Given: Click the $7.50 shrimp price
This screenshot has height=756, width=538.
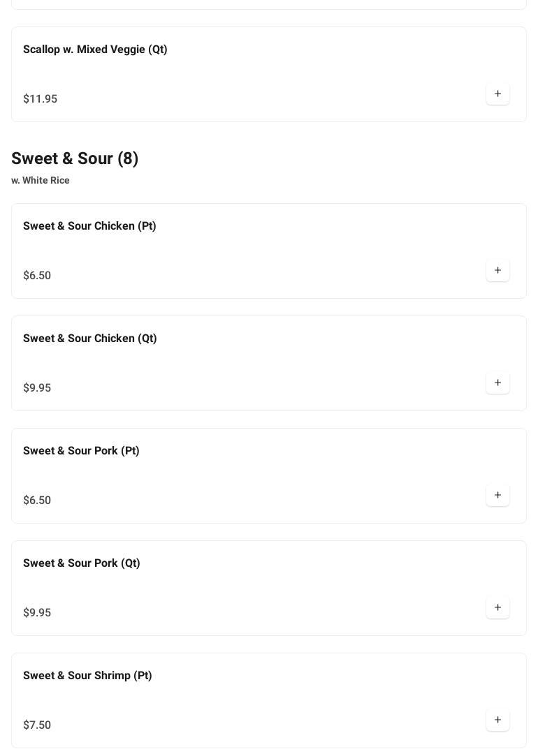Looking at the screenshot, I should pyautogui.click(x=37, y=725).
